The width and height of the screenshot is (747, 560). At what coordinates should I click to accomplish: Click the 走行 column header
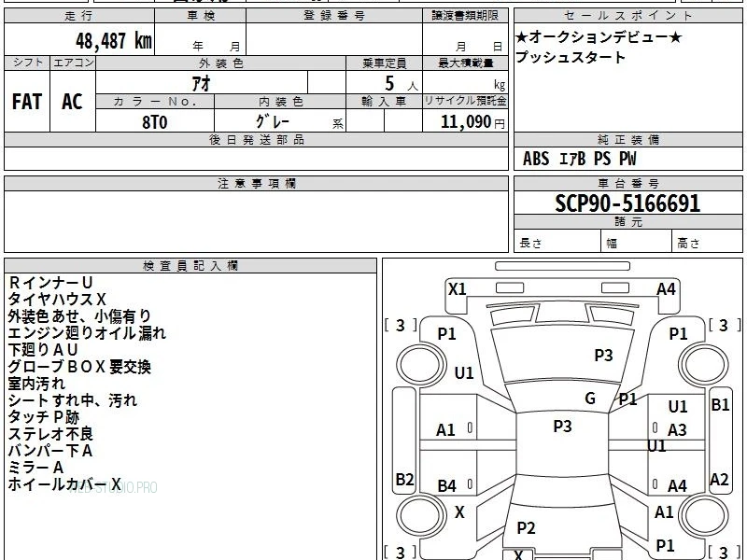click(x=79, y=16)
